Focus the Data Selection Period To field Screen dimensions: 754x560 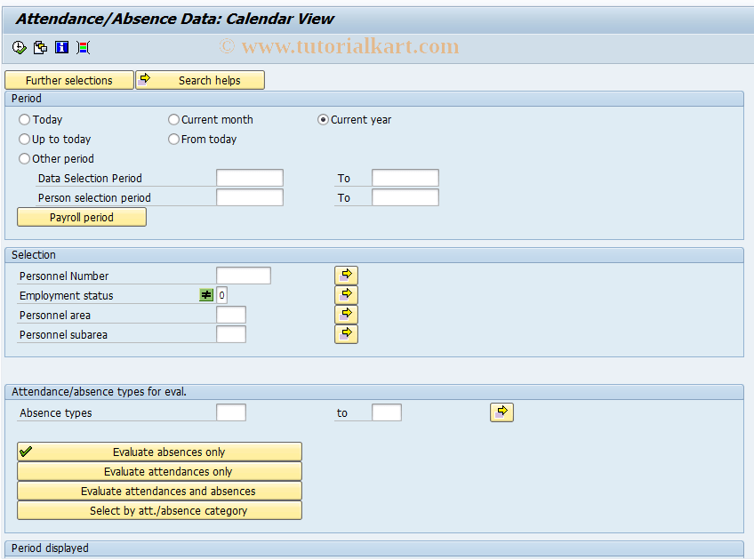(405, 178)
